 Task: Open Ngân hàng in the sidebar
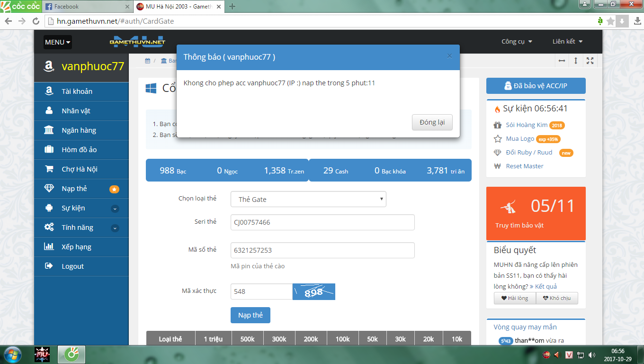(x=79, y=130)
